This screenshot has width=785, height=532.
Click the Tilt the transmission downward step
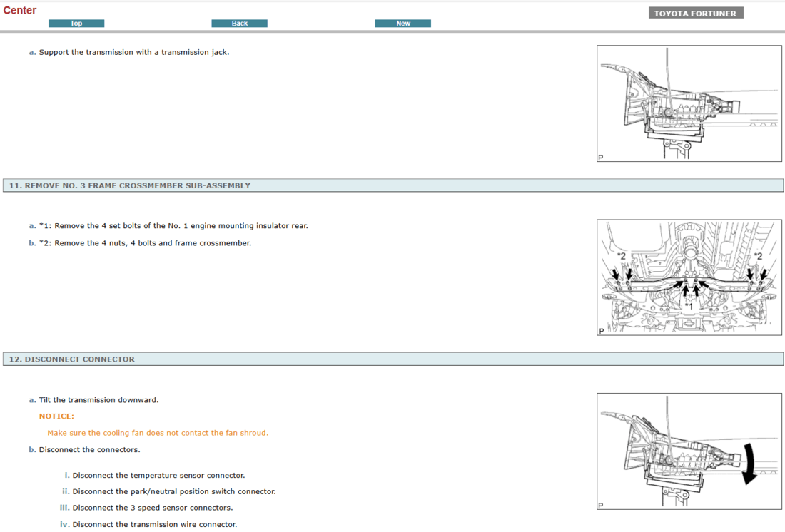pos(98,400)
